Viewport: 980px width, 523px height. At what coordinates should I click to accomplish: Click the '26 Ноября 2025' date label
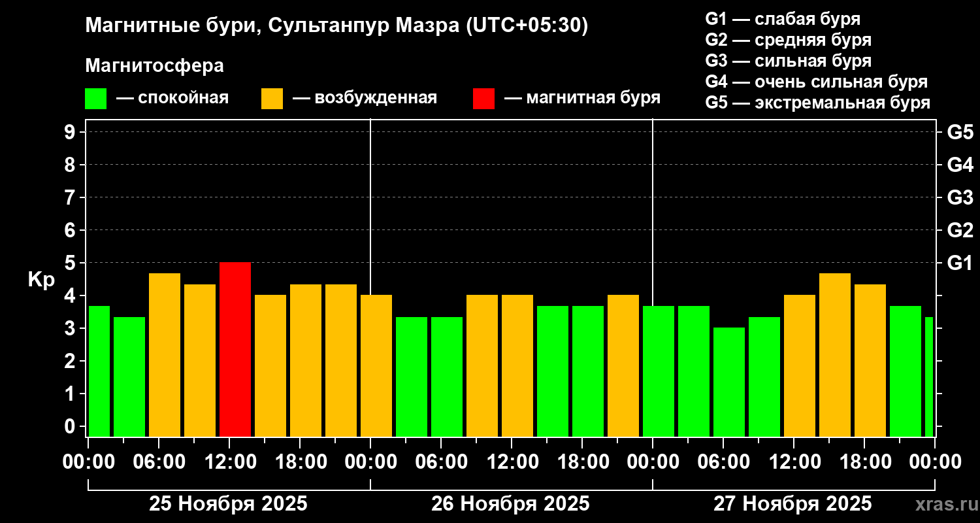(510, 504)
